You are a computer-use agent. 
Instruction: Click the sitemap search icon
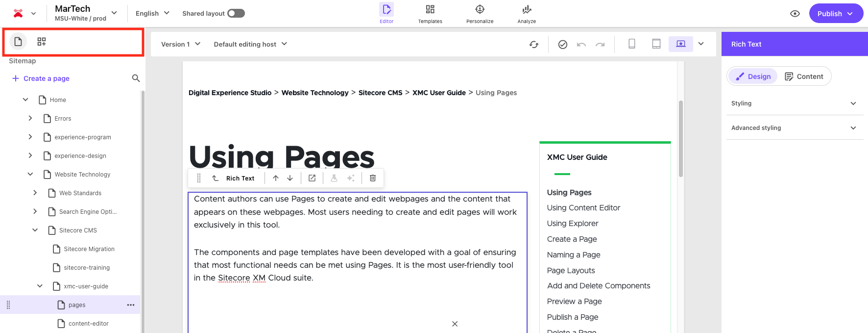136,78
